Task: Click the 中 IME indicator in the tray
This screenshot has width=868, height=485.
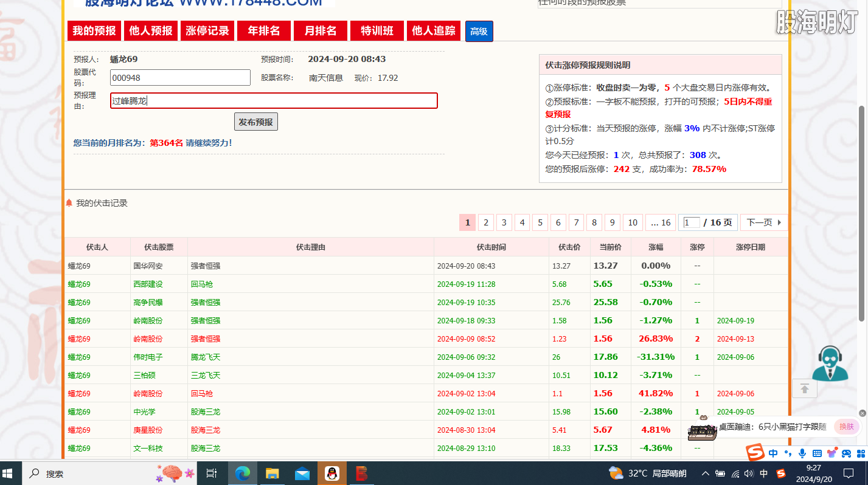Action: (764, 473)
